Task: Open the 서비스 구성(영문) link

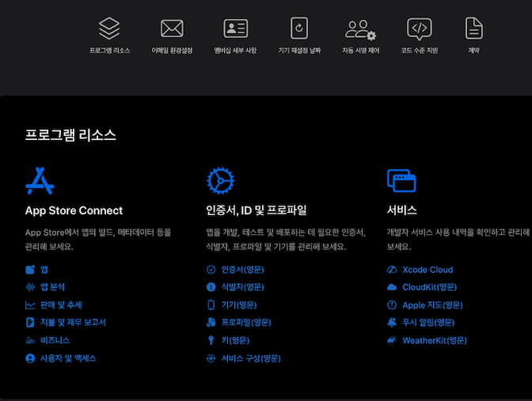Action: point(251,358)
